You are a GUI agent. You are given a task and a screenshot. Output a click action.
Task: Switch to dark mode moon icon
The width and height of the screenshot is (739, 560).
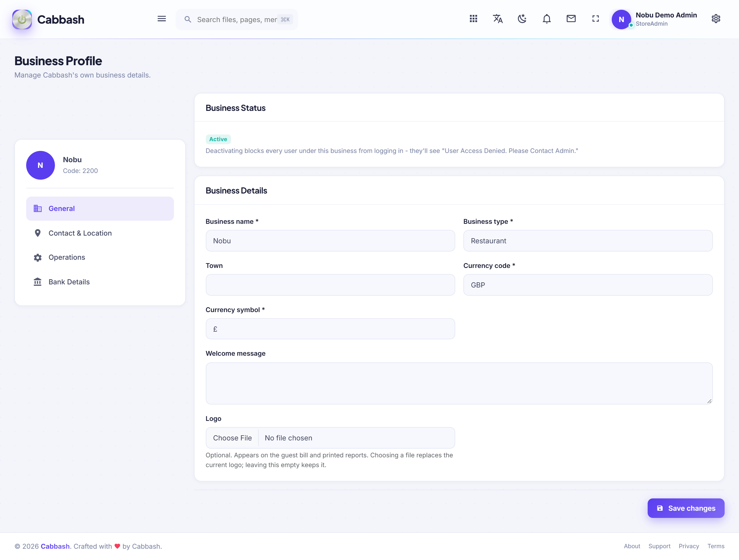click(x=522, y=19)
